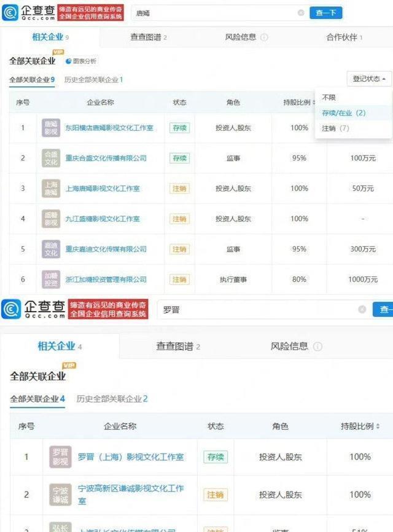This screenshot has height=532, width=393.
Task: Click 重庆合盛文化 company logo thumbnail
Action: 50,158
